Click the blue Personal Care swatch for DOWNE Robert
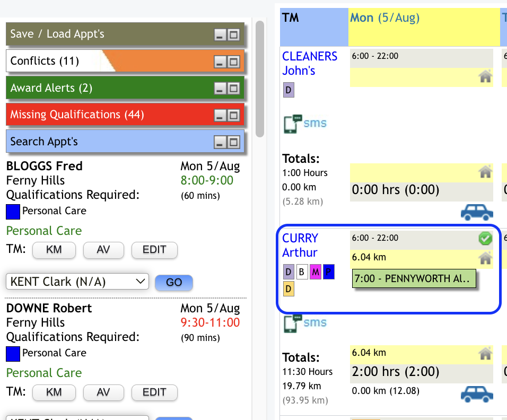This screenshot has width=507, height=420. tap(13, 354)
